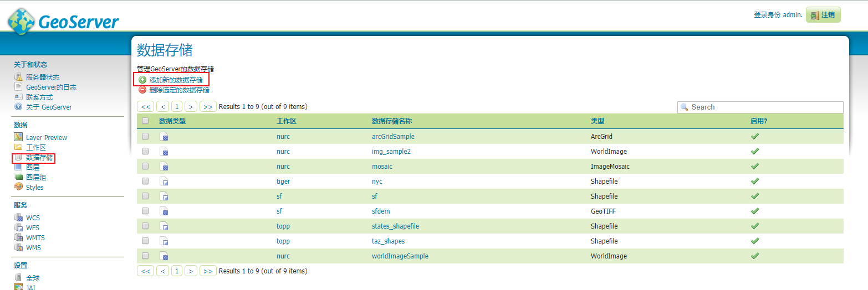Click the bottom < previous page button
The image size is (868, 290).
coord(162,271)
